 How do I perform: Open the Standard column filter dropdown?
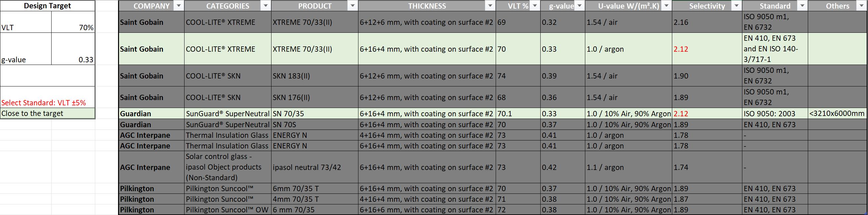point(803,6)
